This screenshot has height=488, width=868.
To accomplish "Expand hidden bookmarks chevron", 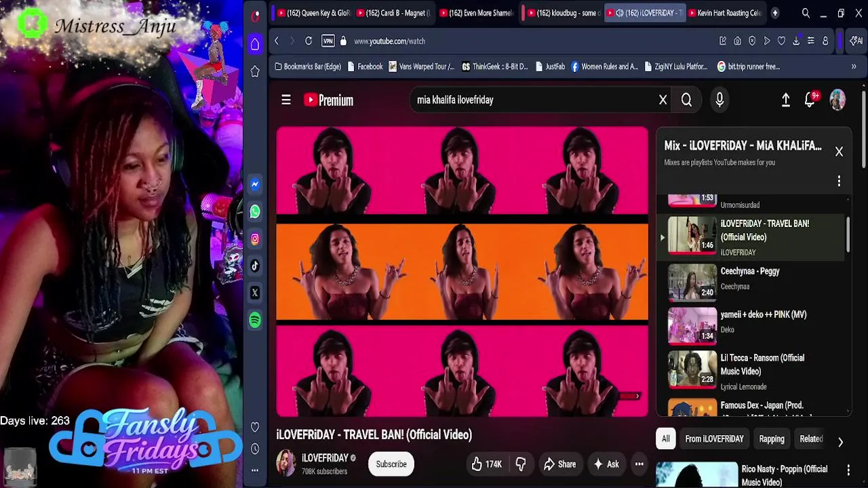I will click(854, 66).
